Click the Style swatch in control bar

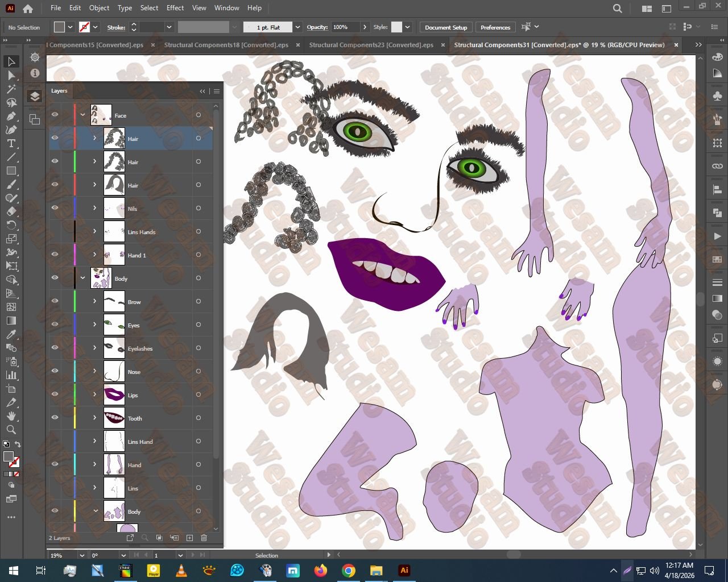coord(396,27)
